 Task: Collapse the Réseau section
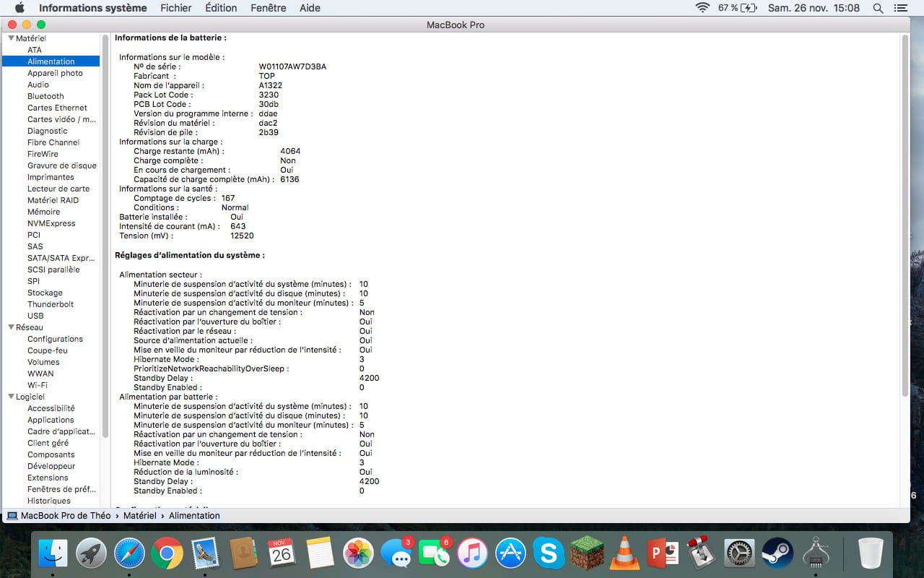(x=12, y=327)
